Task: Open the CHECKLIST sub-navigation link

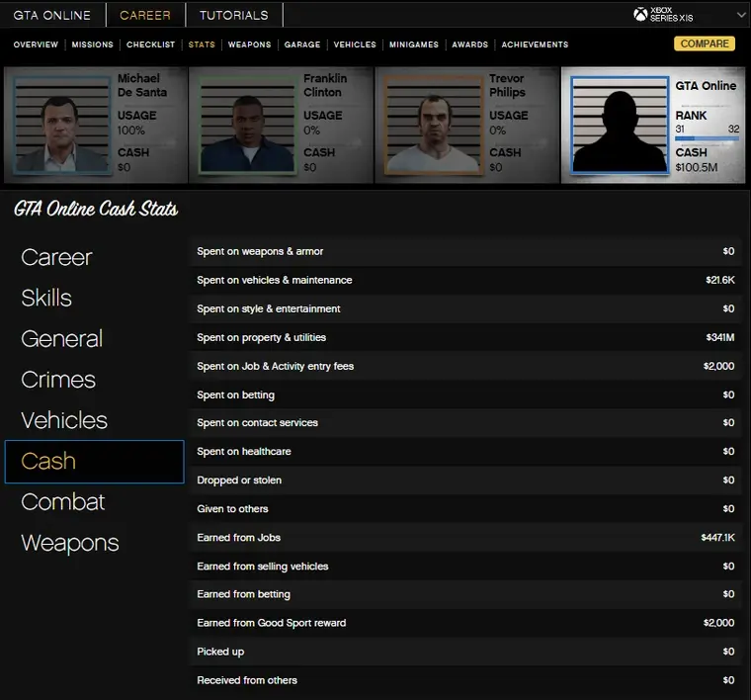Action: click(x=151, y=44)
